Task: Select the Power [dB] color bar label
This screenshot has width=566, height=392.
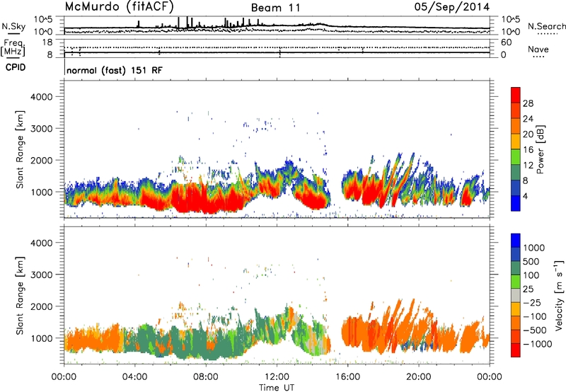Action: point(540,149)
